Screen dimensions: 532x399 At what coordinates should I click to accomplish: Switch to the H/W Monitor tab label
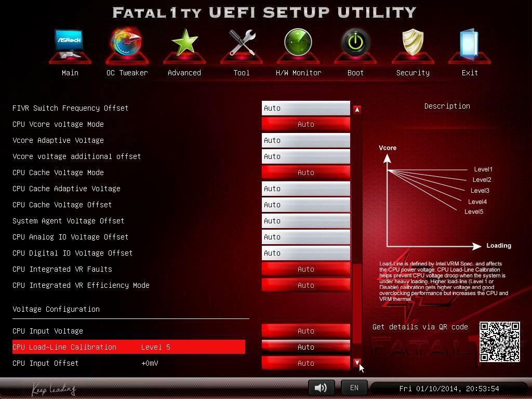coord(298,73)
